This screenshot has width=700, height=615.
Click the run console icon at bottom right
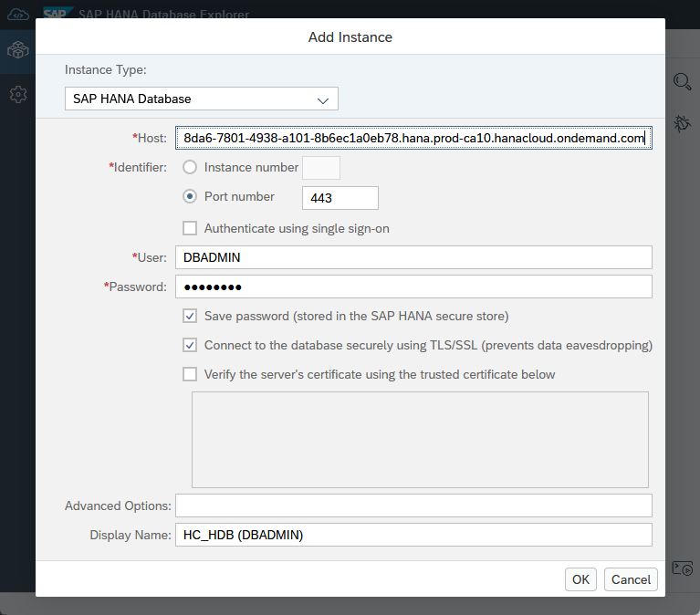(x=682, y=568)
